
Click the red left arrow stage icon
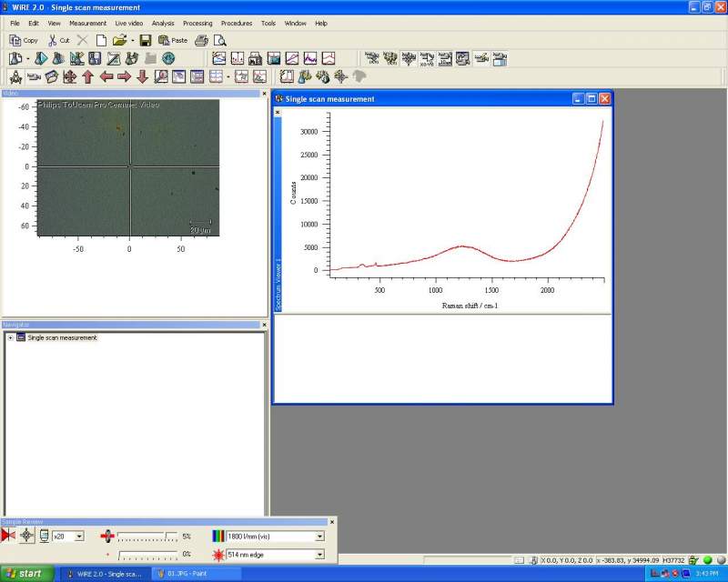[x=106, y=76]
